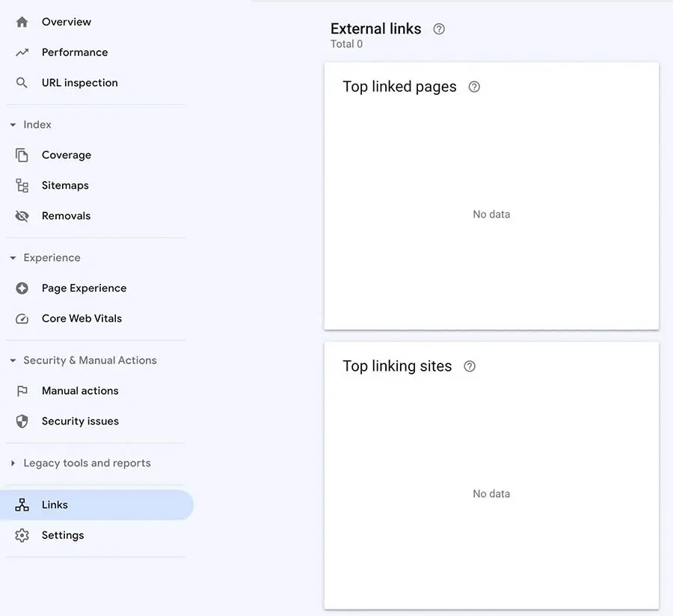
Task: Open help for Top linking sites
Action: [470, 366]
